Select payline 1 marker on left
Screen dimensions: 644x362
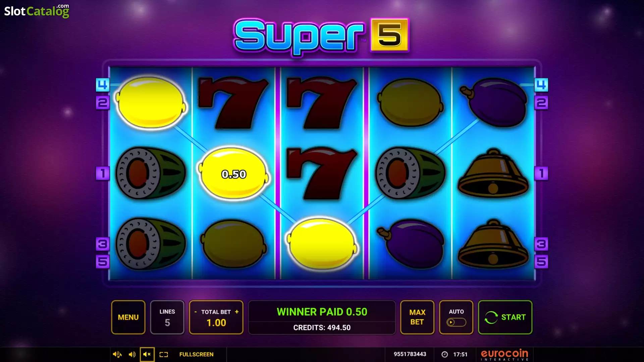point(103,173)
